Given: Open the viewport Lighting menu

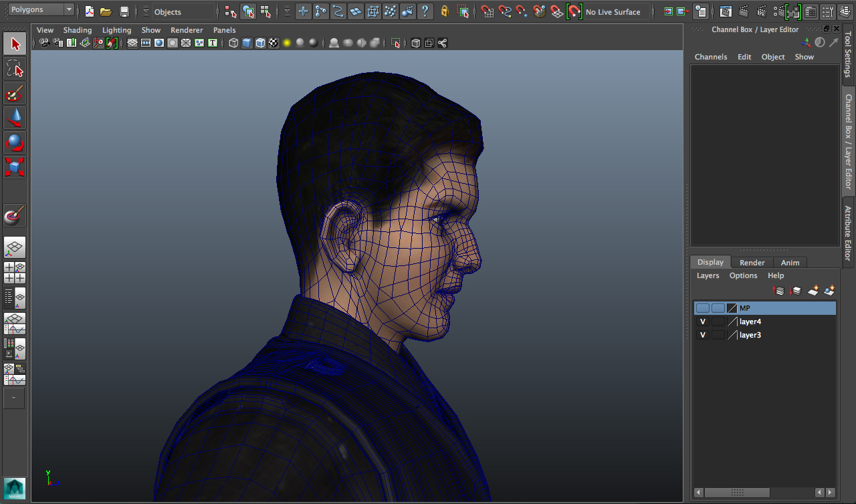Looking at the screenshot, I should tap(117, 30).
